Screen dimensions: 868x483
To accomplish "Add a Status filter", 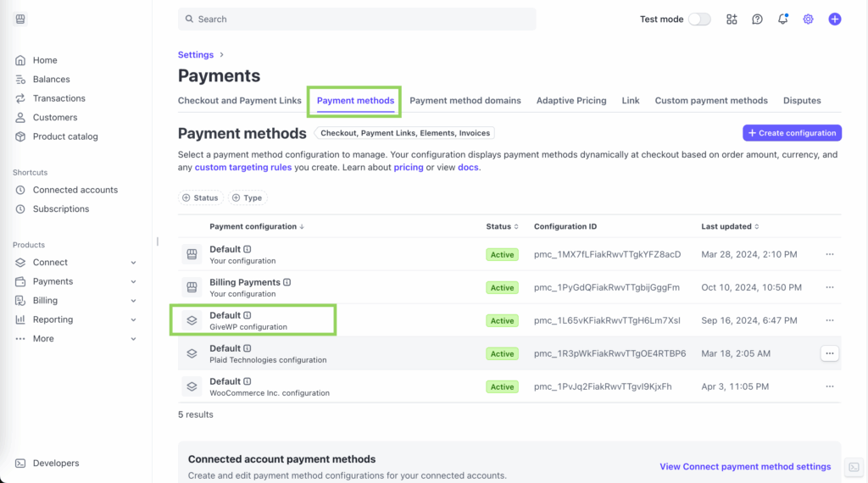I will point(200,198).
